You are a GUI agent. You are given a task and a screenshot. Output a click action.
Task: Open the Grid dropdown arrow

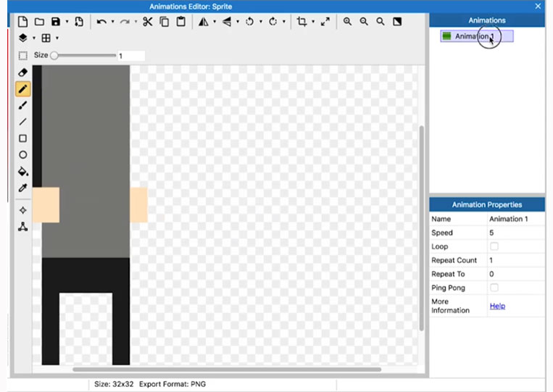click(x=57, y=38)
